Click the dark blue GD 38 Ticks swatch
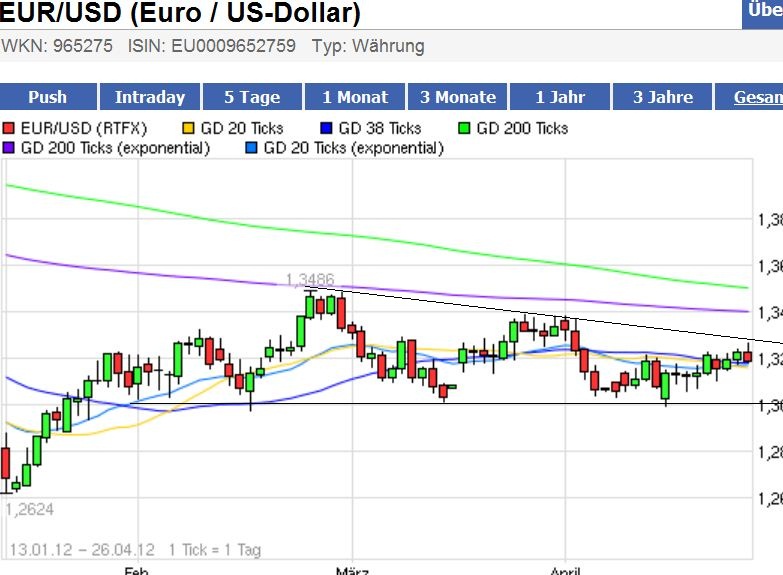Screen dimensions: 783x575 pyautogui.click(x=326, y=128)
